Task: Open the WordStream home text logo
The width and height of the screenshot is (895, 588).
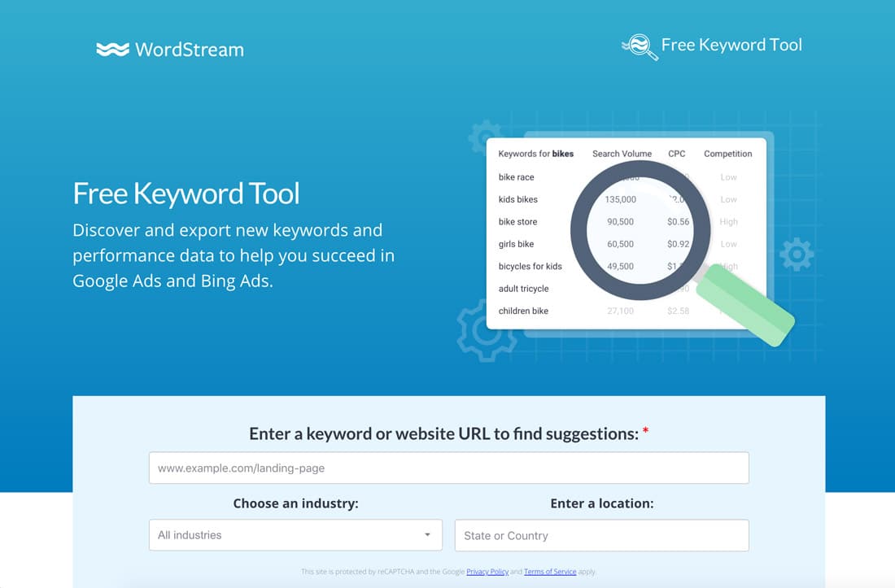Action: (190, 50)
